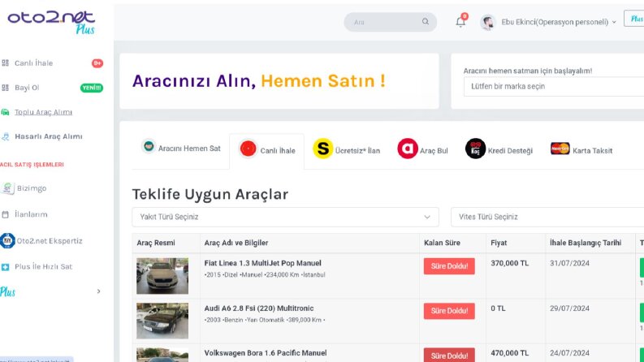644x362 pixels.
Task: Switch to Aracını Hemen Sat tab
Action: [x=181, y=149]
